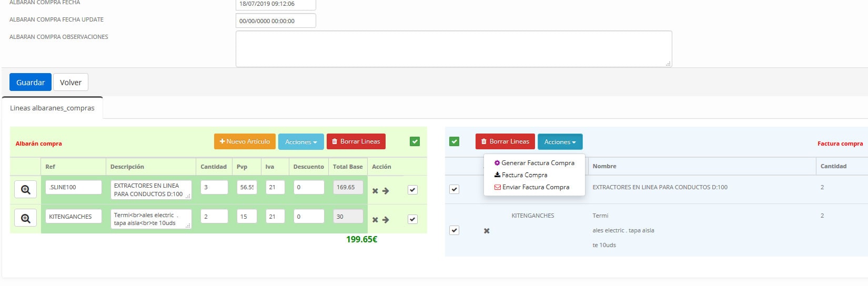Click the Ref field containing KITENGANCHES
Screen dimensions: 868x286
pyautogui.click(x=73, y=217)
